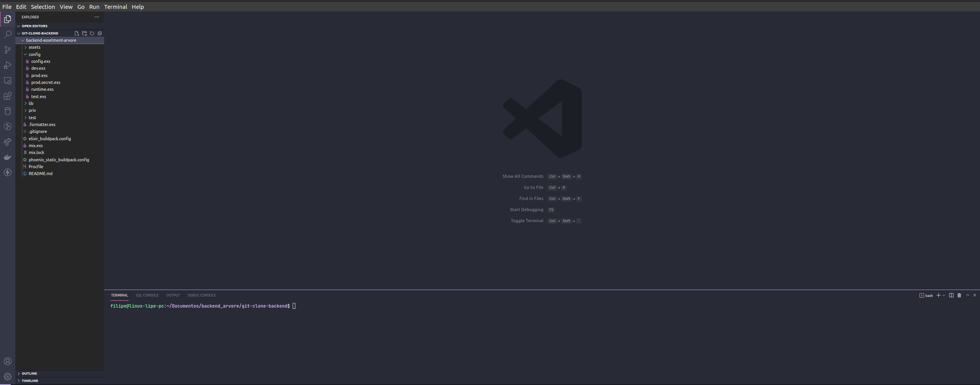Open the Terminal menu
Screen dimensions: 980x385
pos(115,7)
